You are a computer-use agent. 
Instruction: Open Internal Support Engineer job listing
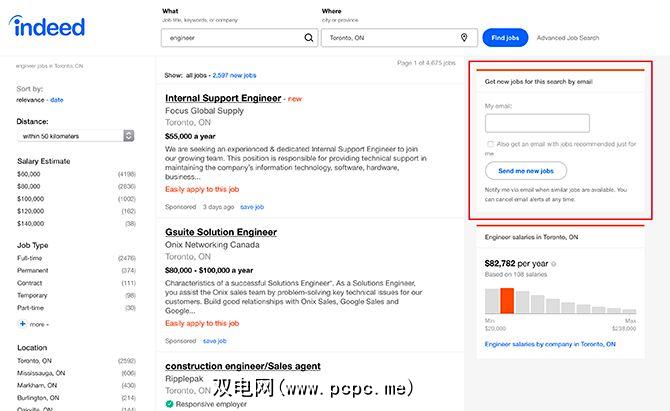tap(224, 99)
